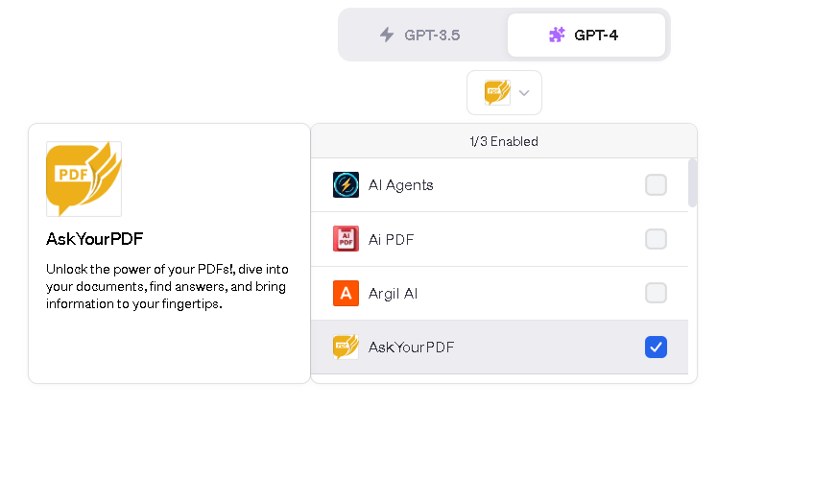Click the AskYourPDF row label in list
Screen dimensions: 813x504
coord(411,347)
